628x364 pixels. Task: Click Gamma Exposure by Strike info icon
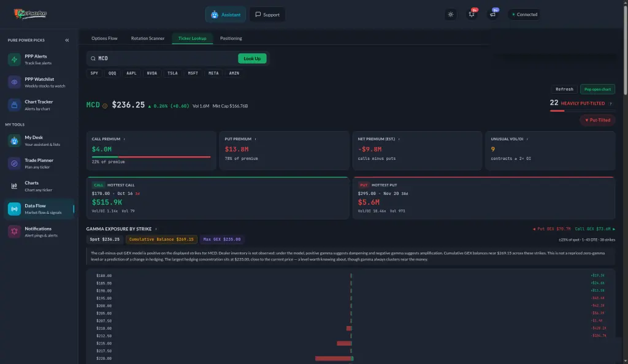tap(156, 229)
